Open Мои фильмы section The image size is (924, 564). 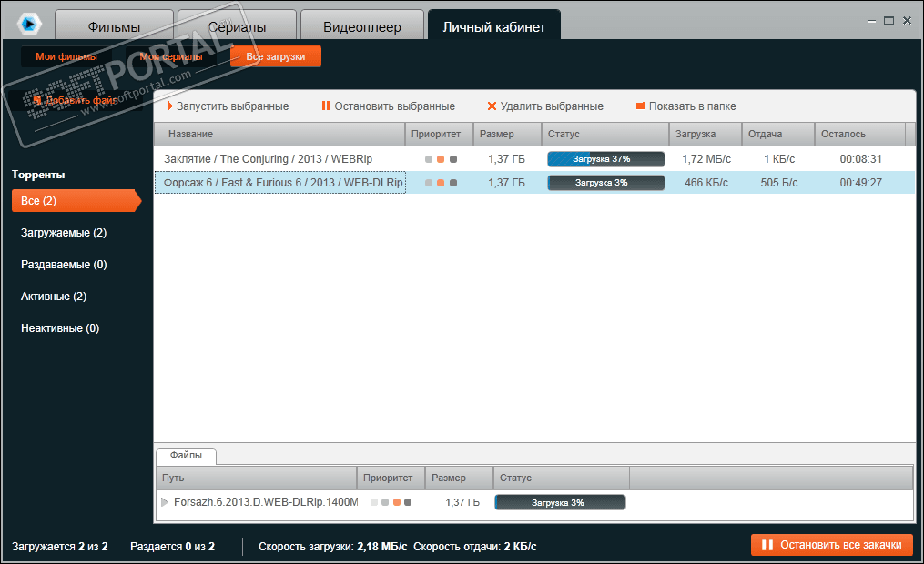[66, 56]
